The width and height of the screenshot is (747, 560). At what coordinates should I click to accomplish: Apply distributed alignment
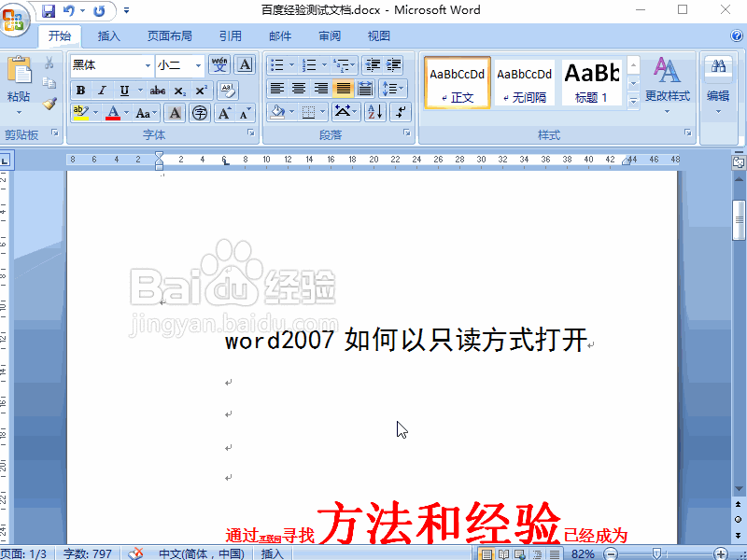tap(365, 89)
